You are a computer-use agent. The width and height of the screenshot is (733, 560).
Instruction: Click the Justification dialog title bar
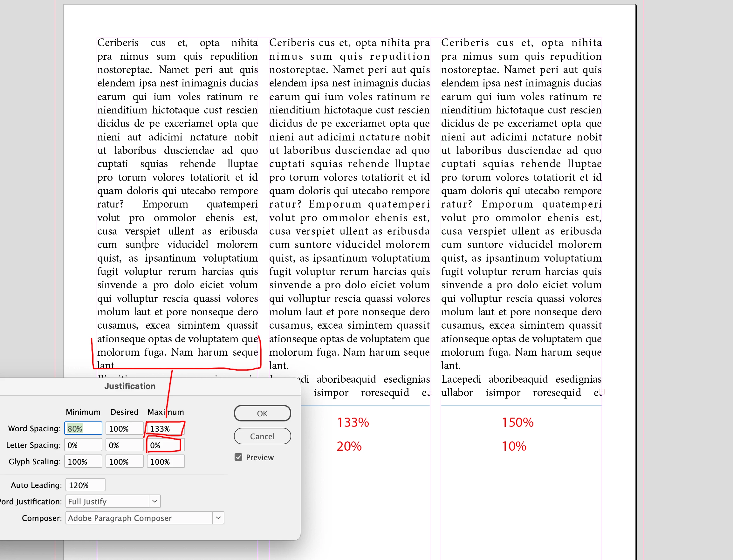[x=130, y=386]
